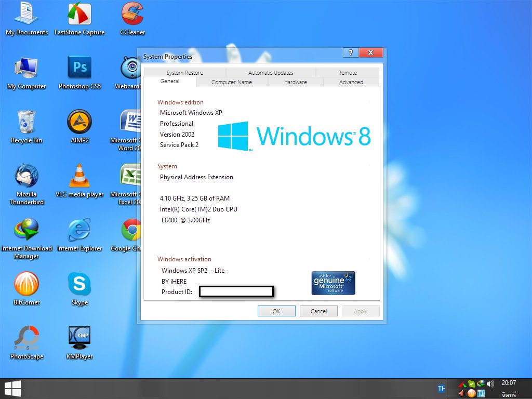The image size is (532, 399).
Task: Click 'Physical Address Extension' text
Action: point(196,177)
